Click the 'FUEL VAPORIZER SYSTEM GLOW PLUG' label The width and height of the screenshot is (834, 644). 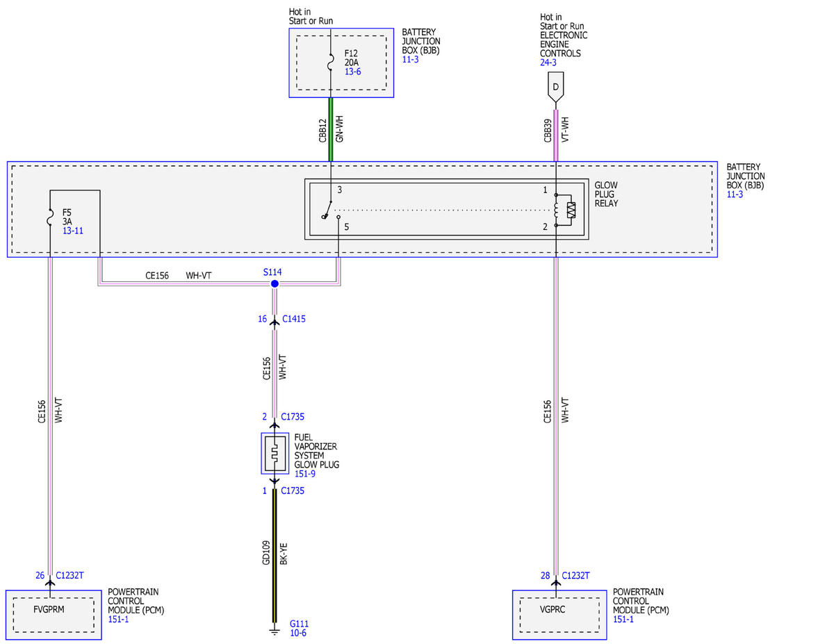[x=317, y=451]
